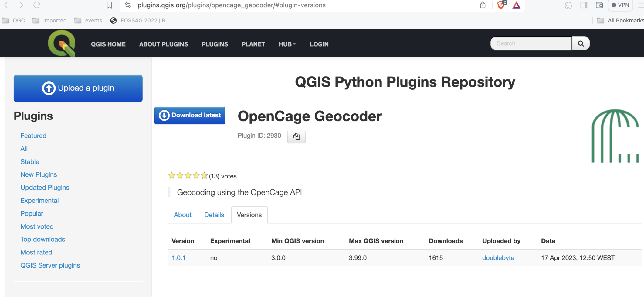Open PLANET in navigation bar
Screen dimensions: 644x297
coord(253,44)
